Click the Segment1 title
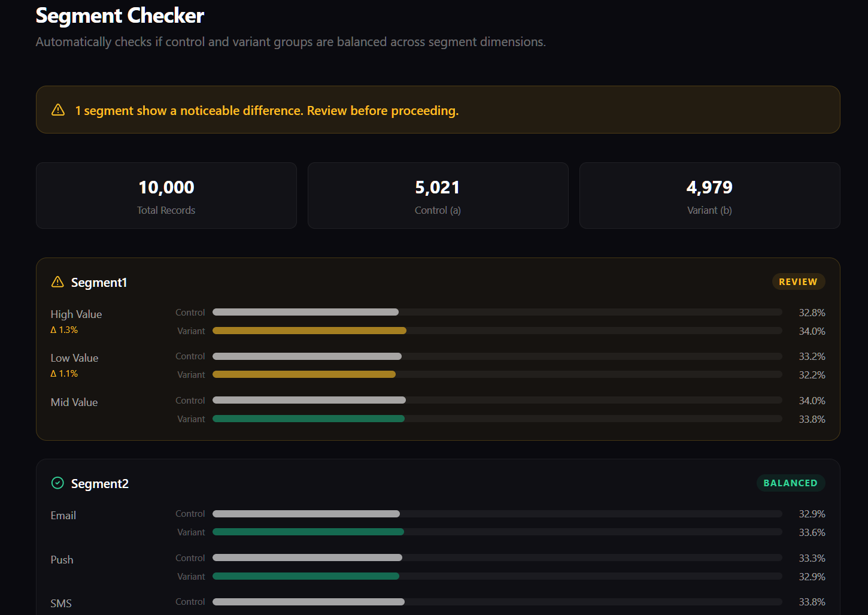The height and width of the screenshot is (615, 868). coord(99,282)
